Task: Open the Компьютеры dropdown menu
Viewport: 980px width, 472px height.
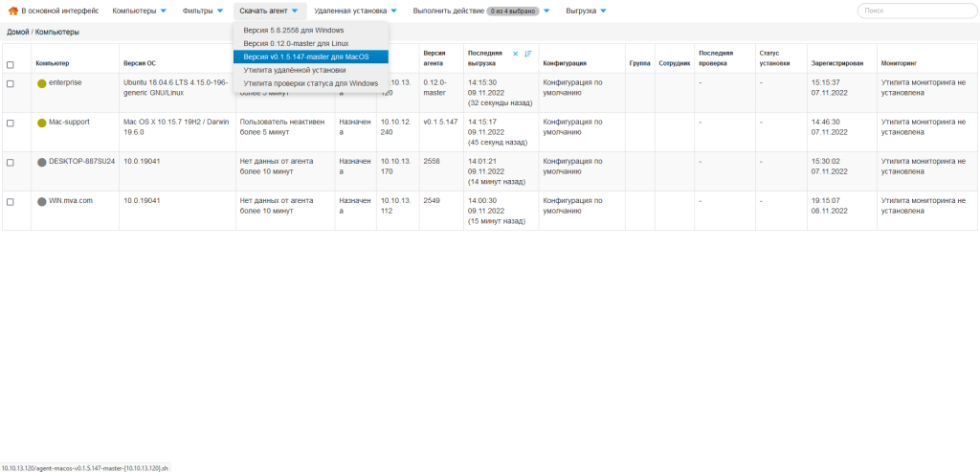Action: pos(140,11)
